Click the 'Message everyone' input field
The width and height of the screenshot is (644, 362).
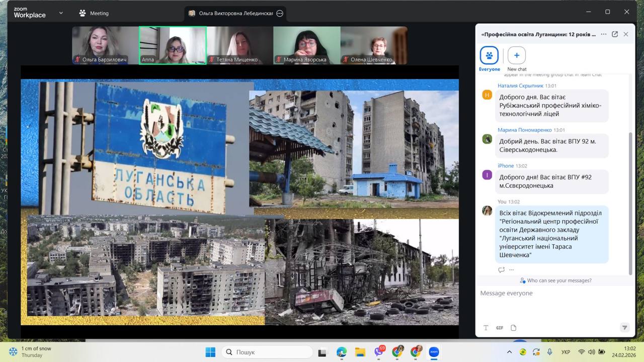pos(548,293)
